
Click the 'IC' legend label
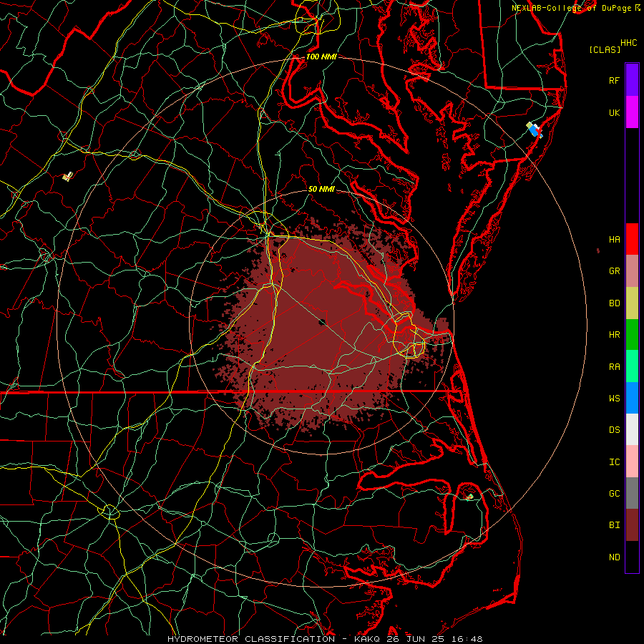click(x=614, y=462)
